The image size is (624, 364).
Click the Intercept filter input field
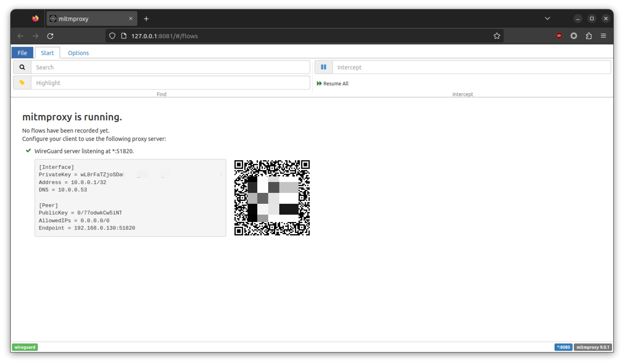pyautogui.click(x=471, y=67)
